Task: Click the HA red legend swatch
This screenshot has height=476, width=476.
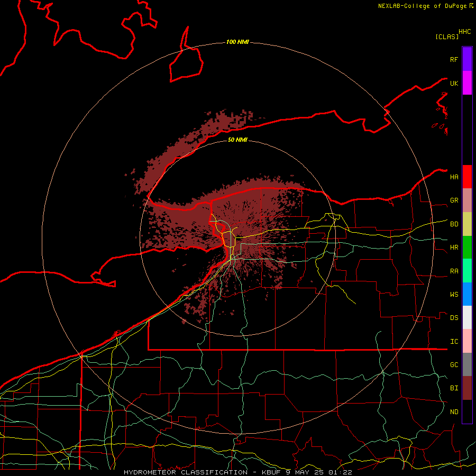Action: pos(467,177)
